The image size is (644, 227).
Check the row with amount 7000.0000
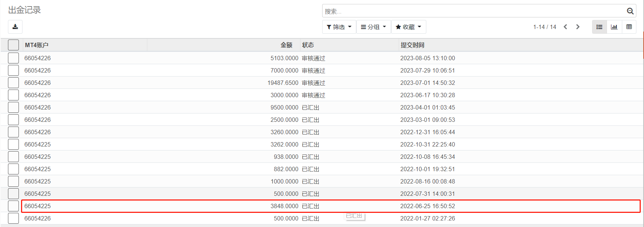(13, 70)
